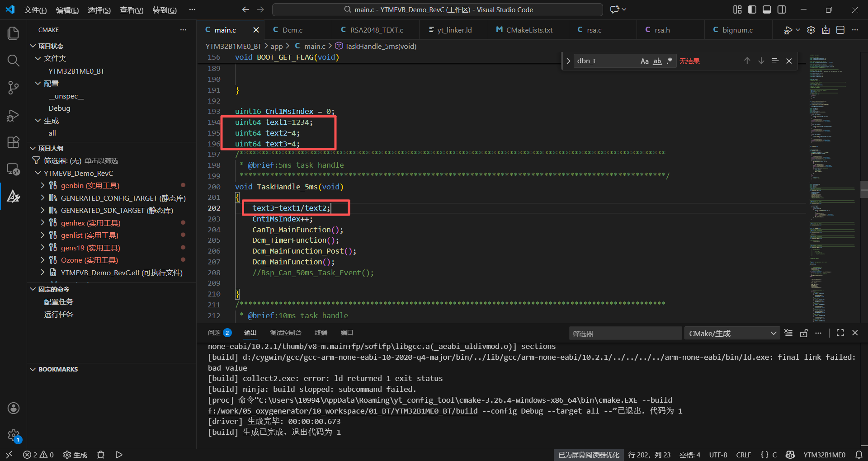
Task: Open the 问题 (Problems) panel tab
Action: (214, 333)
